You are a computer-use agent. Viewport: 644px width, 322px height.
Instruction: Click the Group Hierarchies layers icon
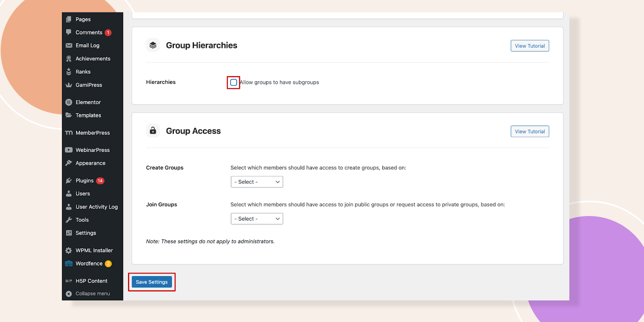pos(153,45)
